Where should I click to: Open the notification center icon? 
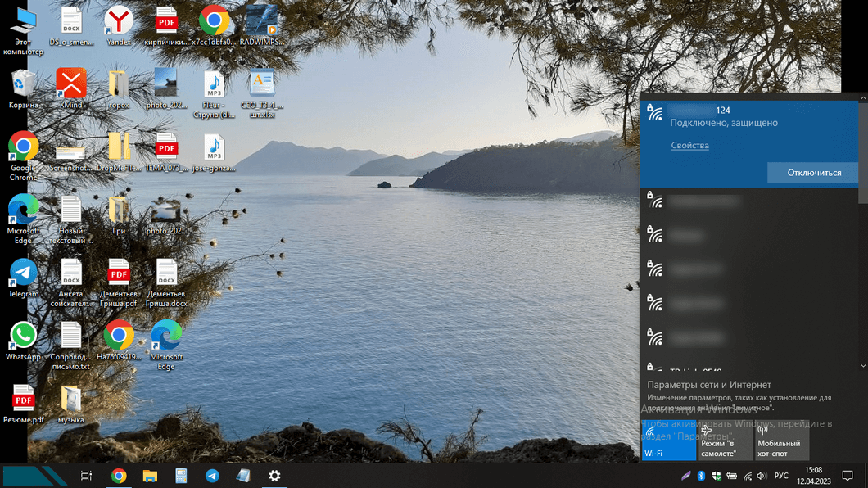pyautogui.click(x=847, y=476)
